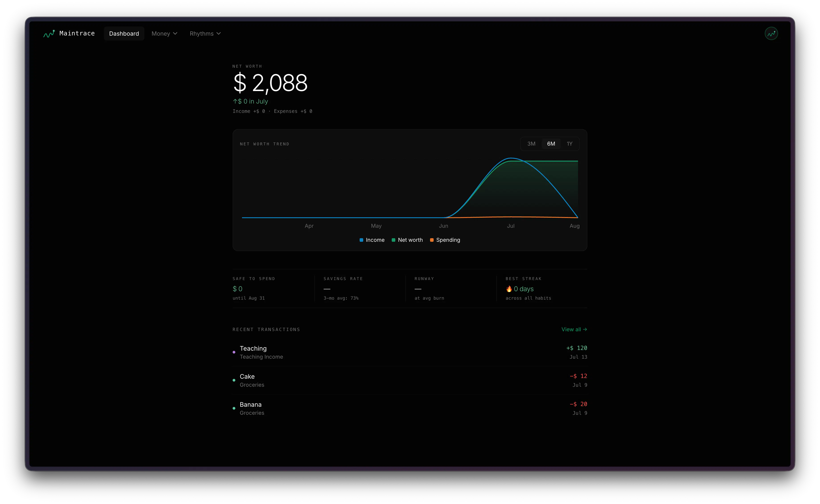Open the Cake transaction row

(410, 380)
